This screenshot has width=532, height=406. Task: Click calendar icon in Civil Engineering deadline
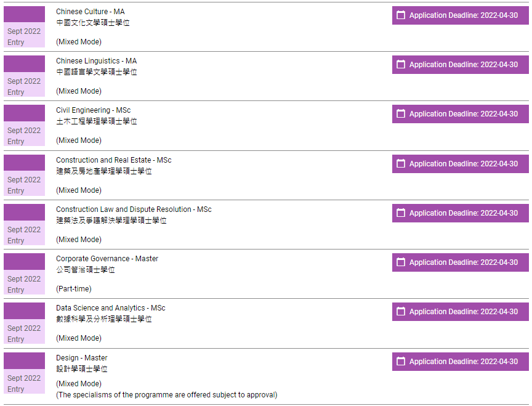click(x=401, y=114)
